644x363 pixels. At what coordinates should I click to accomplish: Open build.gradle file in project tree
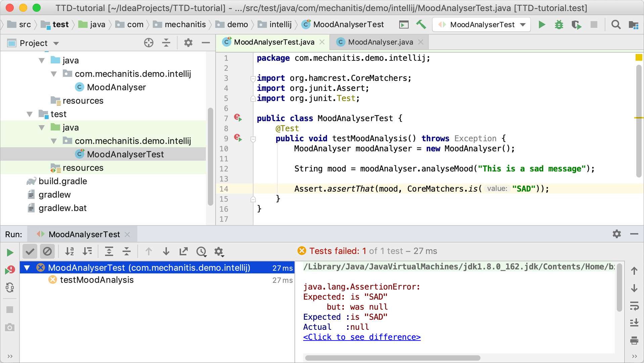point(63,181)
